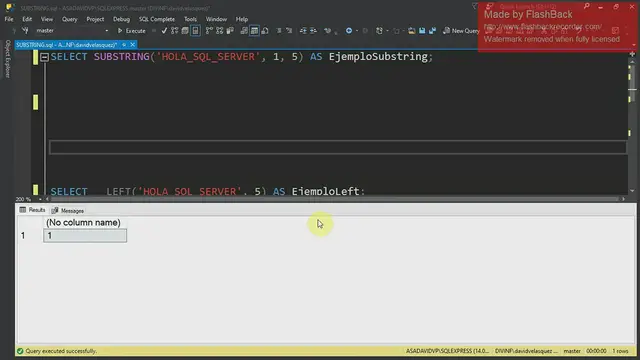This screenshot has width=640, height=360.
Task: Select row number 1 header
Action: [x=23, y=236]
